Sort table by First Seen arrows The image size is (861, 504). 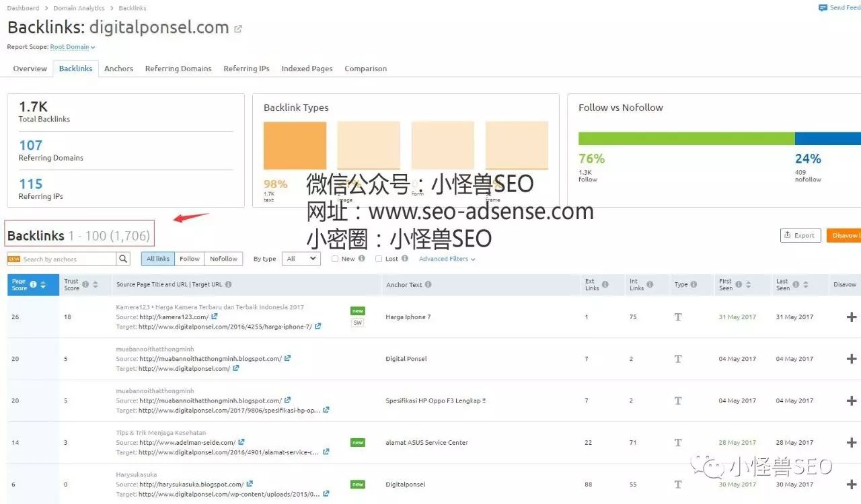coord(748,285)
